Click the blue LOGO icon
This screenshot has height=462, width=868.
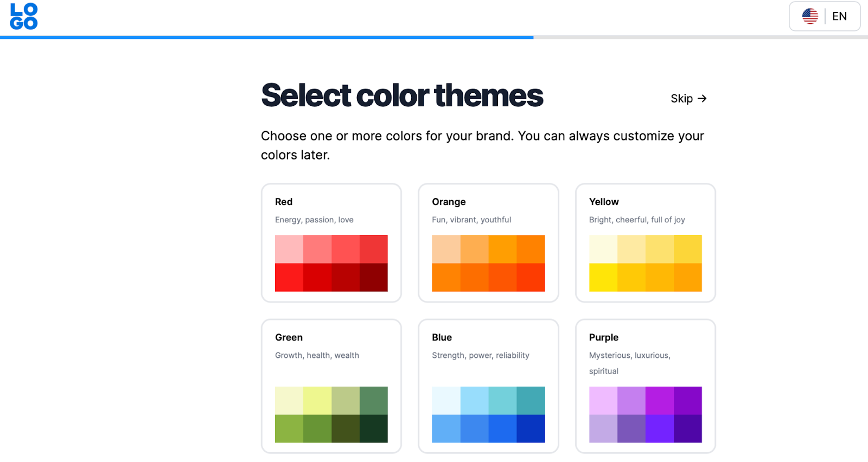pyautogui.click(x=24, y=16)
